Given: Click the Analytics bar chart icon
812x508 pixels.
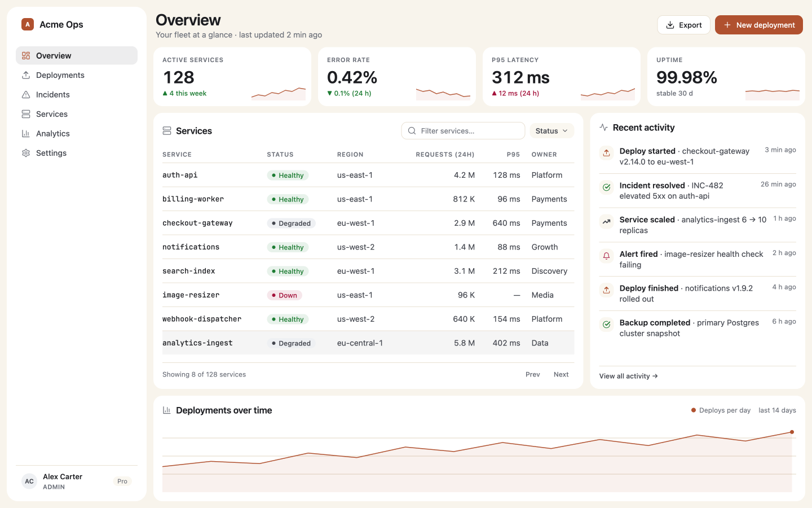Looking at the screenshot, I should 26,134.
